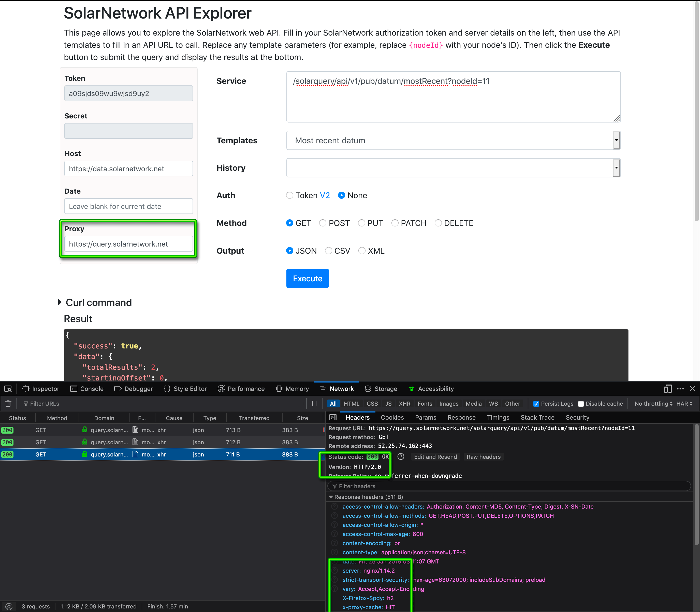
Task: Click into the Host input field
Action: [128, 169]
